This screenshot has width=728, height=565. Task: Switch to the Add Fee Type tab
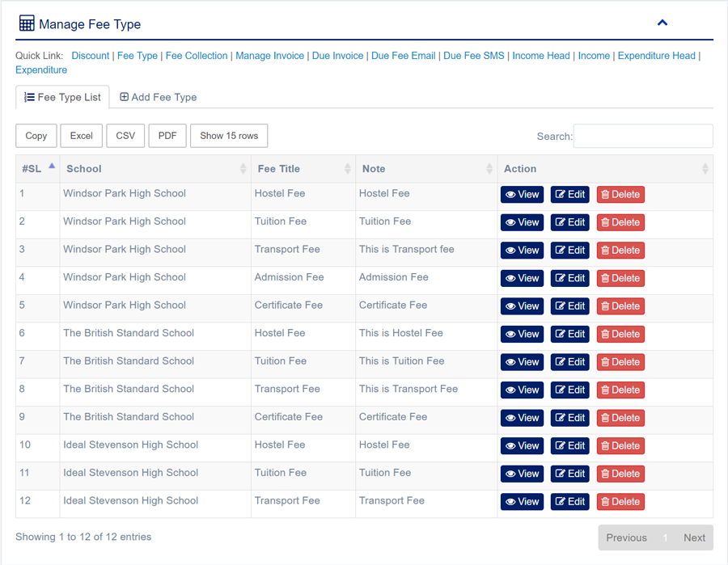tap(159, 97)
